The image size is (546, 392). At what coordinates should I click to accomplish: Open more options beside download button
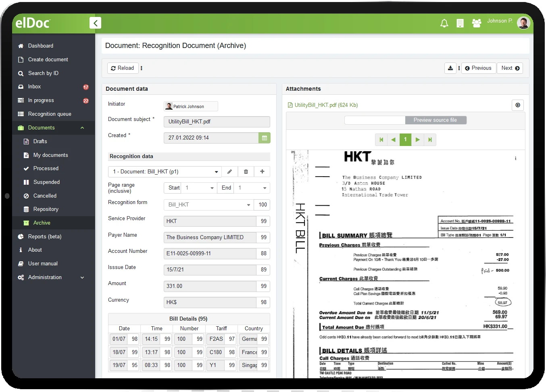[459, 68]
